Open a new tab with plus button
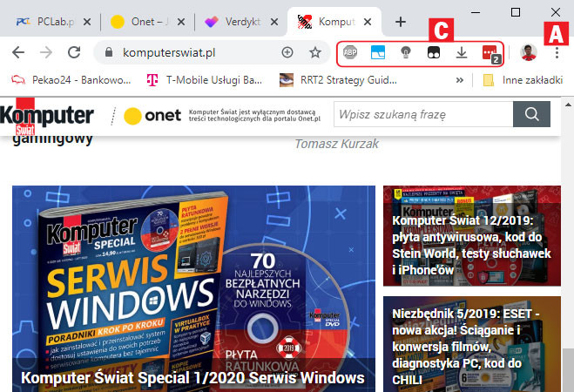Image resolution: width=574 pixels, height=392 pixels. click(401, 22)
